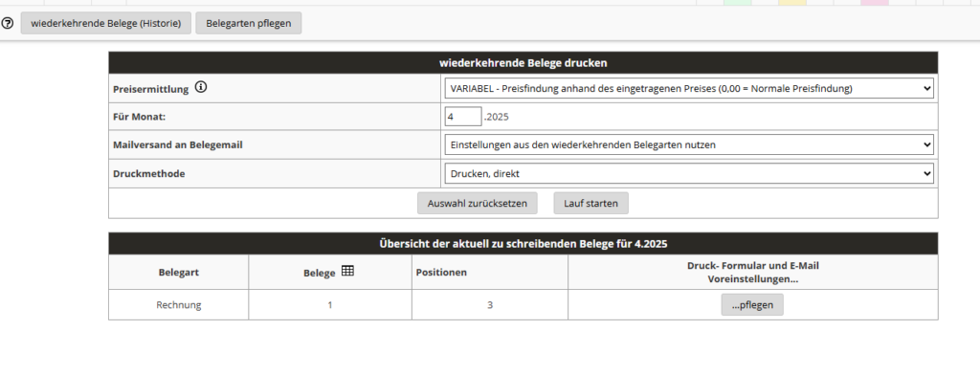Click the table grid icon beside Belege
980x375 pixels.
pos(347,271)
